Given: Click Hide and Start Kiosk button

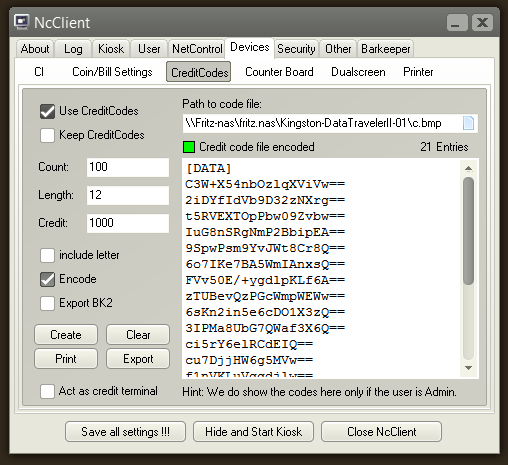Looking at the screenshot, I should 253,432.
